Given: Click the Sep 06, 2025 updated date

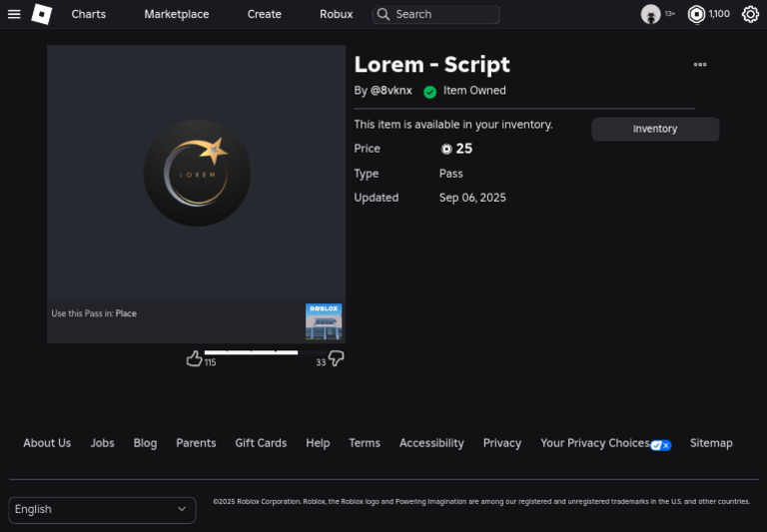Looking at the screenshot, I should click(472, 198).
